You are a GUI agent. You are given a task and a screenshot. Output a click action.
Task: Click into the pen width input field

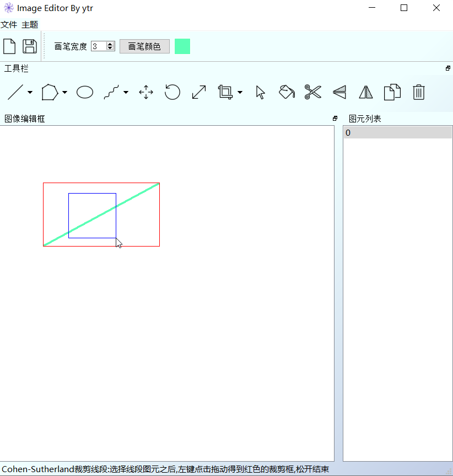pyautogui.click(x=99, y=46)
